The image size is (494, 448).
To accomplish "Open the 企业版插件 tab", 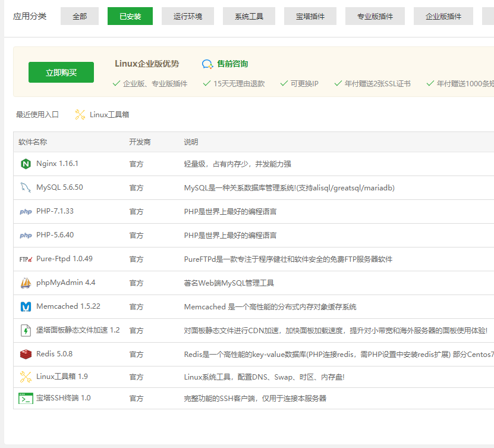I will click(443, 16).
